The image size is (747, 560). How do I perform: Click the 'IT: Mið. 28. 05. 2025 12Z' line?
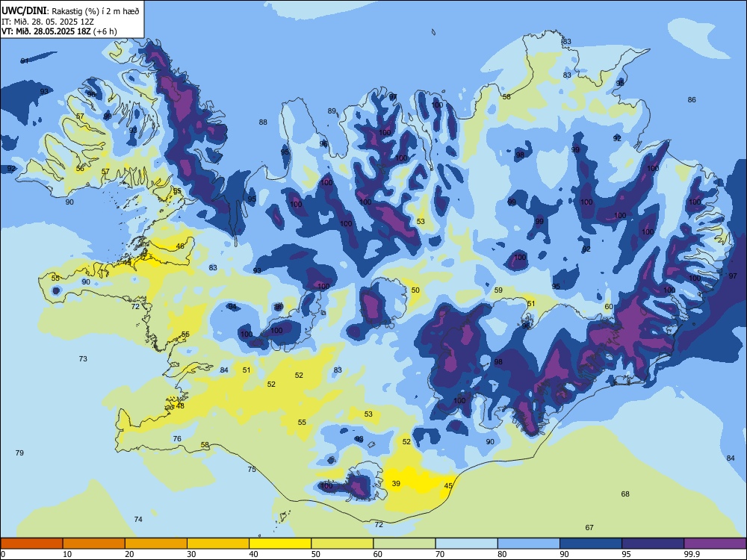(x=48, y=22)
